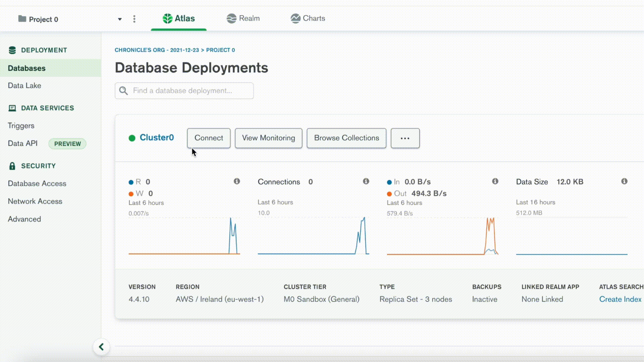Switch to the Charts tab
This screenshot has width=644, height=362.
tap(308, 18)
